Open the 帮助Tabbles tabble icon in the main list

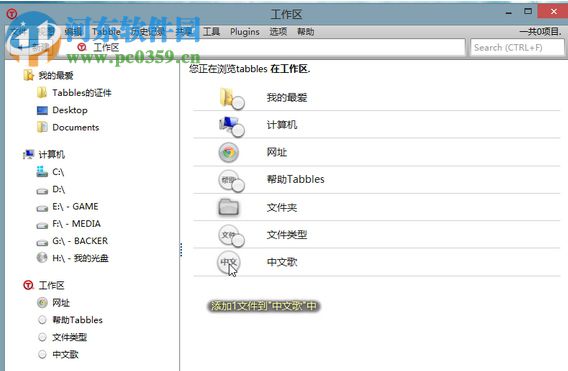pos(231,180)
